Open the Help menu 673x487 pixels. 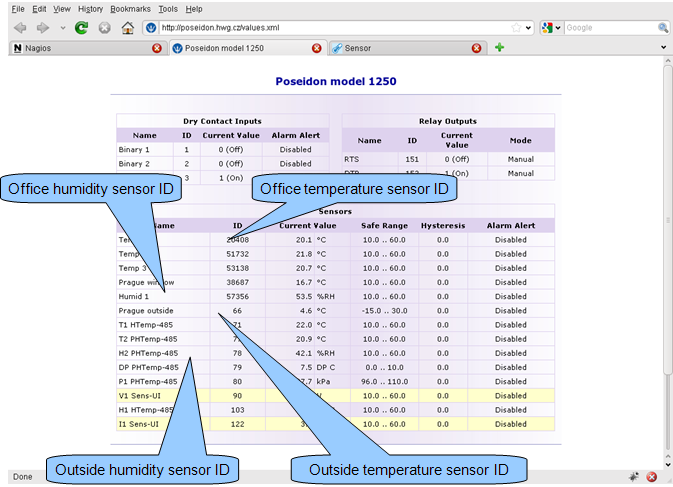(x=194, y=9)
